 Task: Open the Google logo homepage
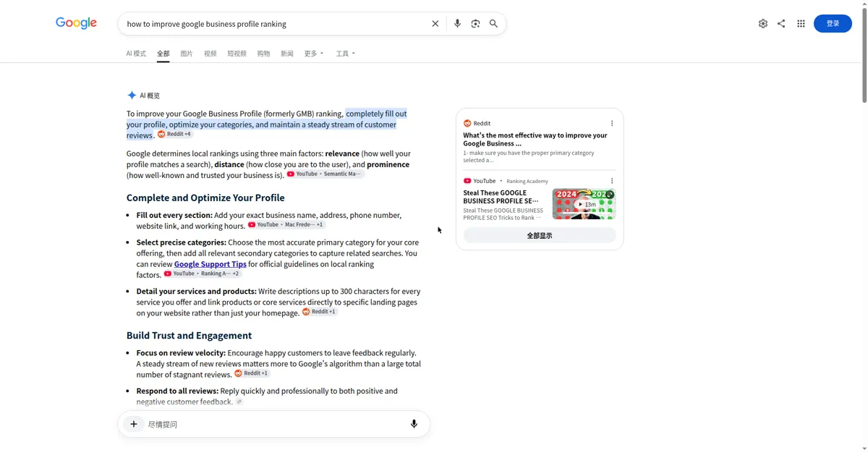(76, 23)
